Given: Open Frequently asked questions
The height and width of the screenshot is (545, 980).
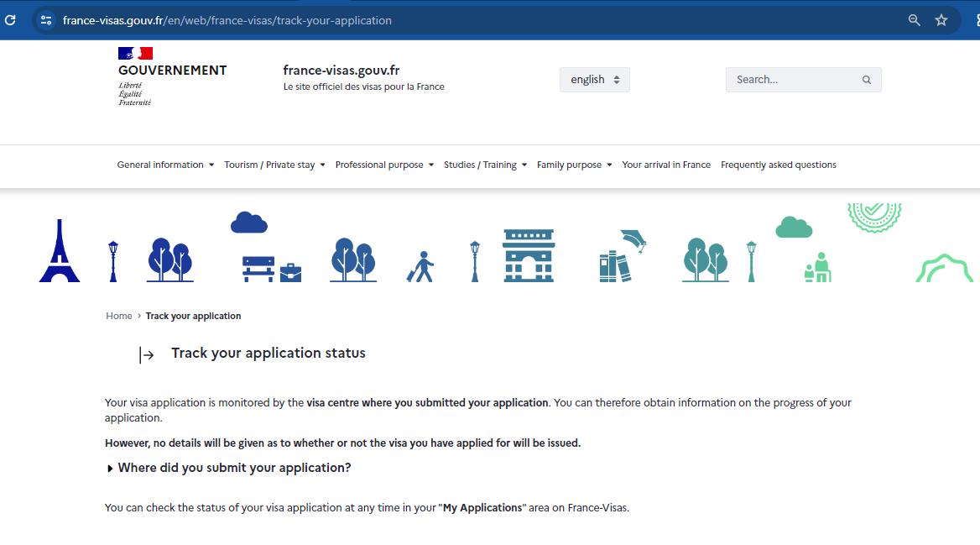Looking at the screenshot, I should [779, 165].
